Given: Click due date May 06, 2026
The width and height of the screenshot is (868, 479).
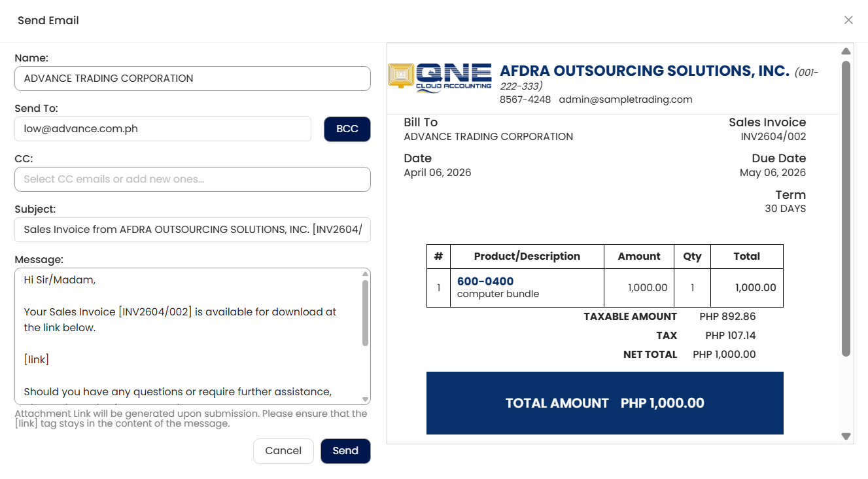Looking at the screenshot, I should click(773, 173).
